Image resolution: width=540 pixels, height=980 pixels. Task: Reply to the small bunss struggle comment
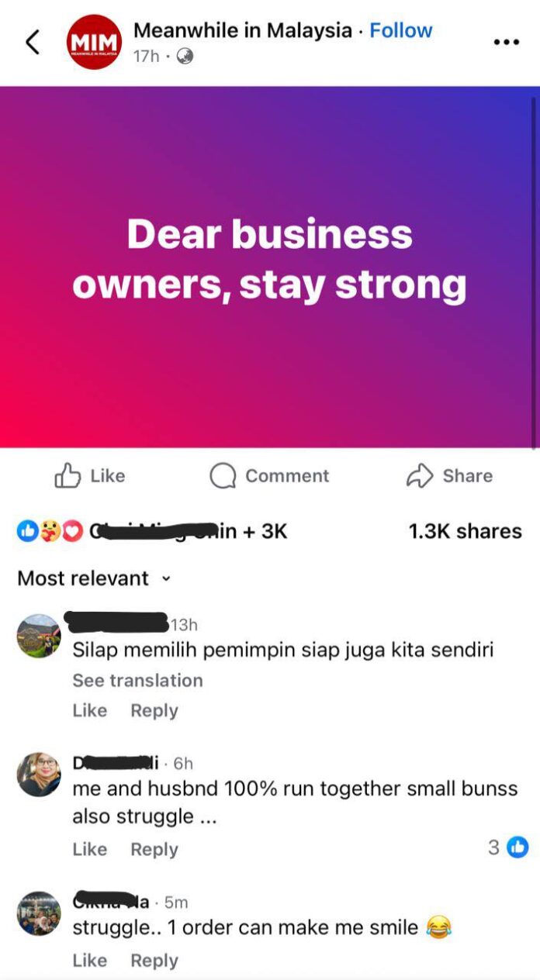pos(154,849)
